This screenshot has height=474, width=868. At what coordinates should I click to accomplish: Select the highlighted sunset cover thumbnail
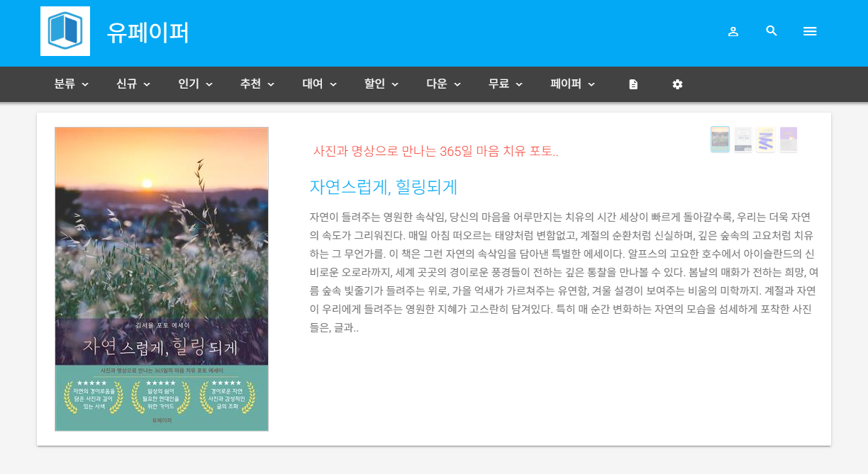(x=720, y=140)
